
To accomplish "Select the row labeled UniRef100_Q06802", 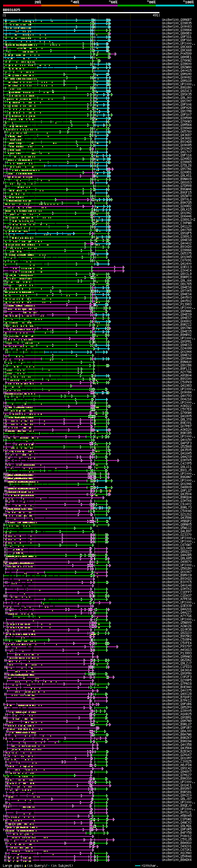I will (x=177, y=321).
